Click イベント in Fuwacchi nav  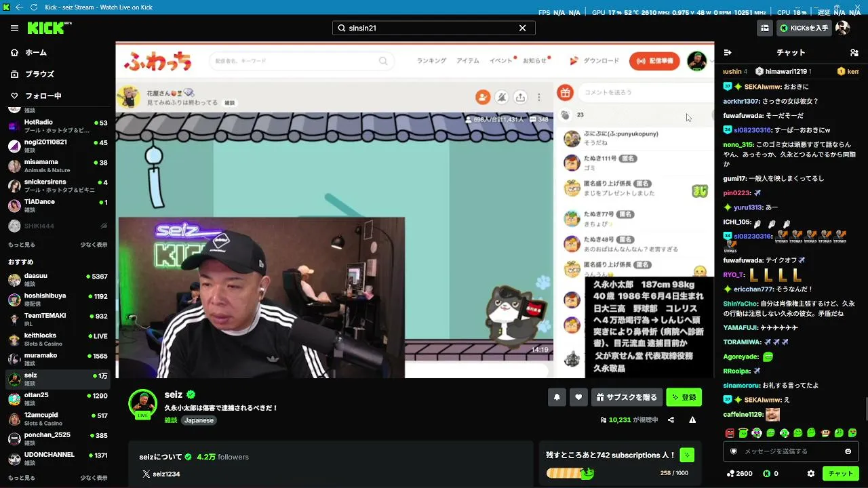click(501, 61)
